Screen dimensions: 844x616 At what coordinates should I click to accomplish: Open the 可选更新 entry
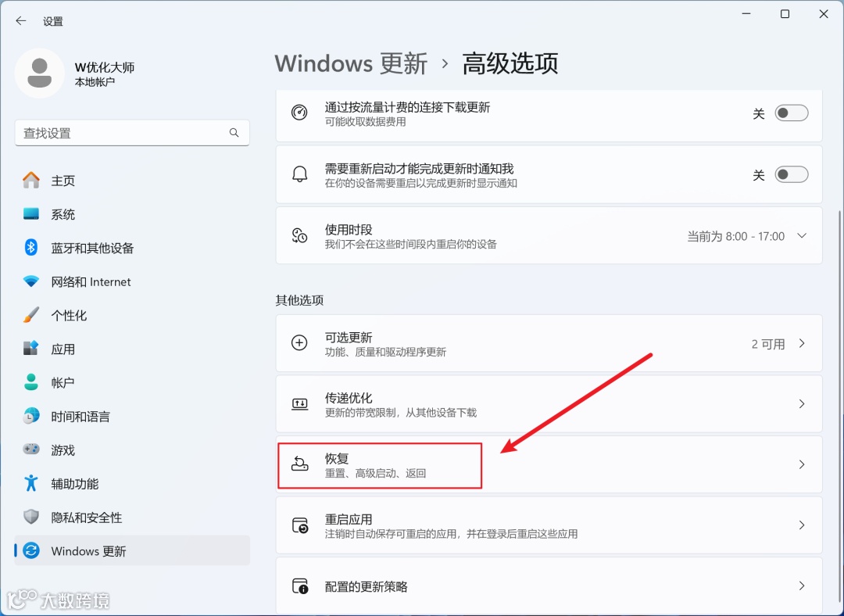[x=549, y=343]
